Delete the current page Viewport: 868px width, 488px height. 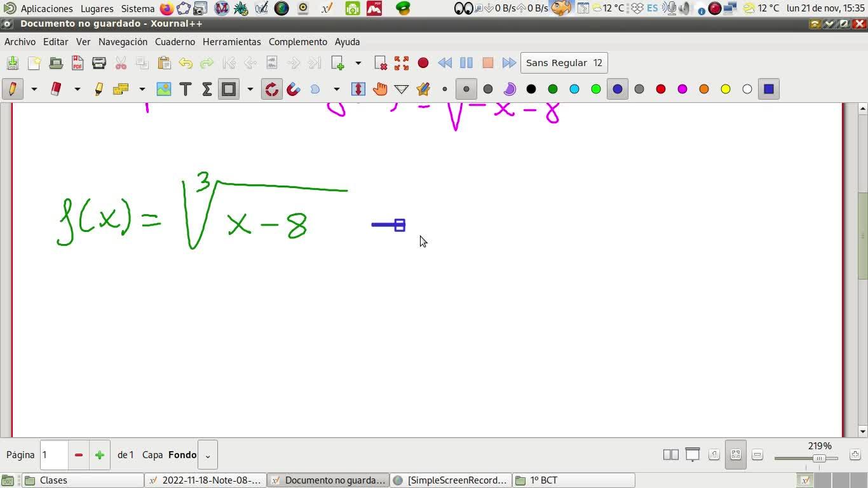[381, 63]
